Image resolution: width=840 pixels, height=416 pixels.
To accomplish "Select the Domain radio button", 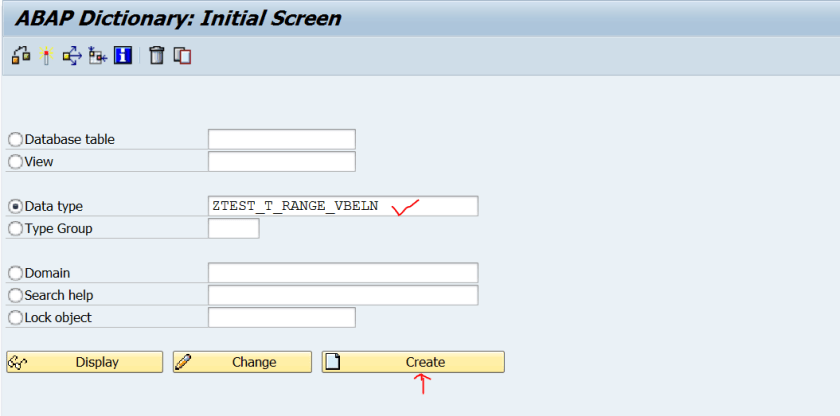I will 15,273.
